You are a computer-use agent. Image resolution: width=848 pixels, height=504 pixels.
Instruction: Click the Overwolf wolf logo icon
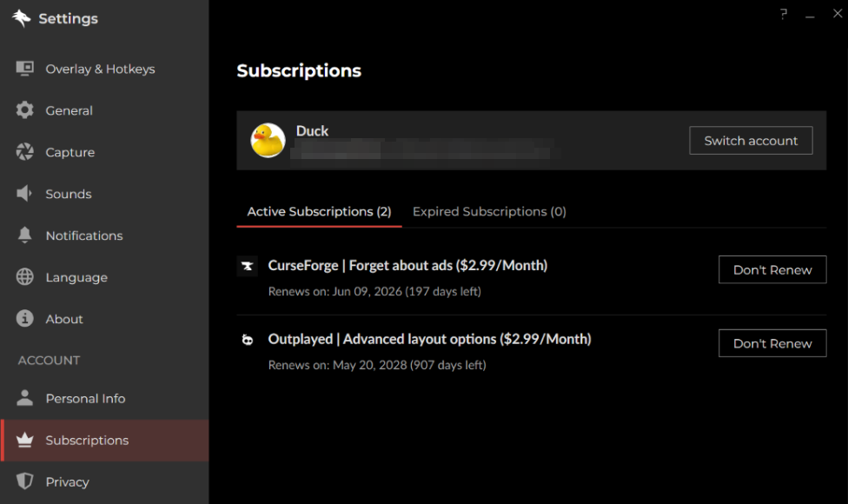[x=21, y=18]
